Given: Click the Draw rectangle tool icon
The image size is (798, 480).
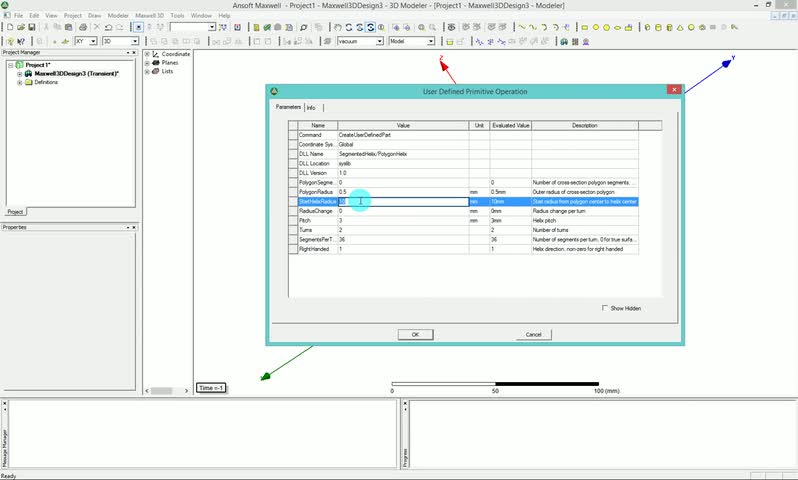Looking at the screenshot, I should (584, 27).
